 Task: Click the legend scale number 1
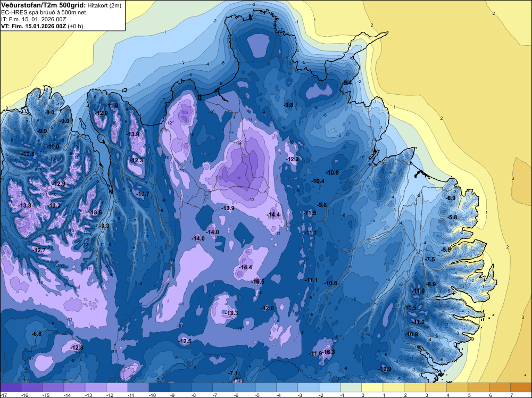coord(385,395)
